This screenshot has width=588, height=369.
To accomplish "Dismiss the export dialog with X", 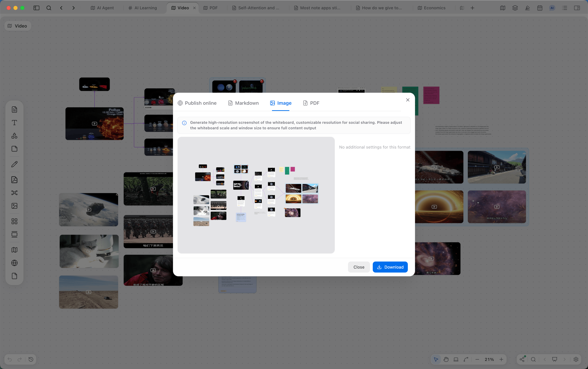I will (x=408, y=100).
